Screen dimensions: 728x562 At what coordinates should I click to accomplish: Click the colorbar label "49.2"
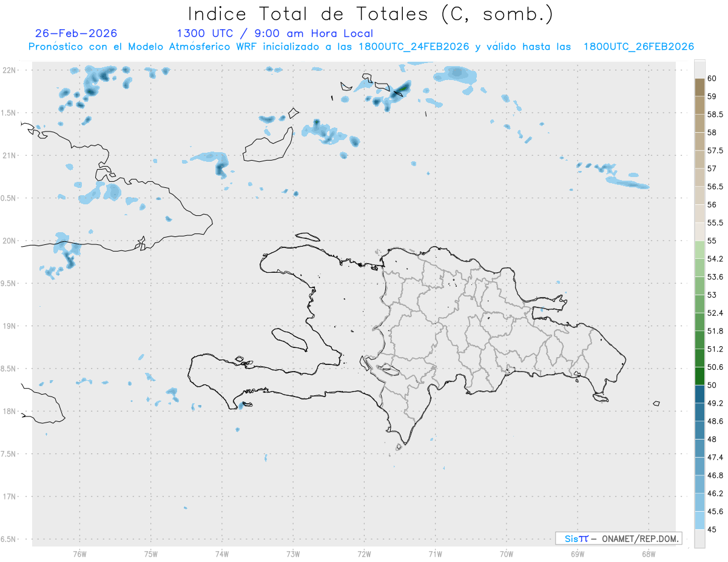(x=715, y=403)
